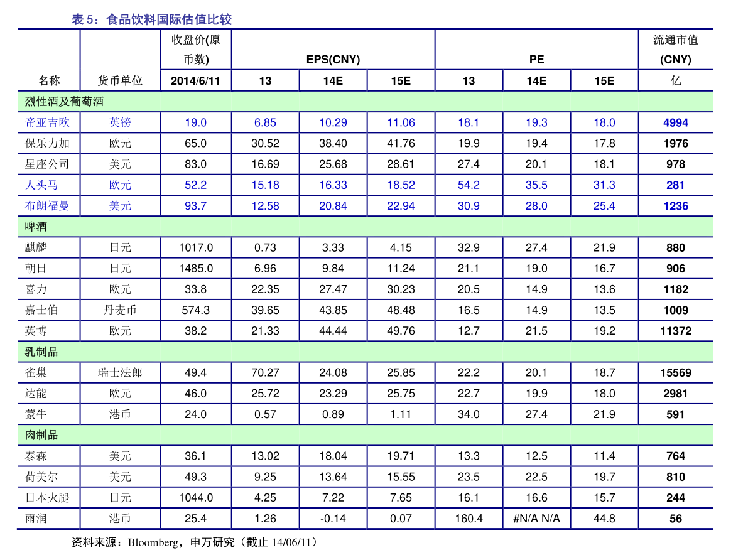Screen dimensions: 748x560
Task: Click the 瑞士法郎 currency cell
Action: (120, 372)
